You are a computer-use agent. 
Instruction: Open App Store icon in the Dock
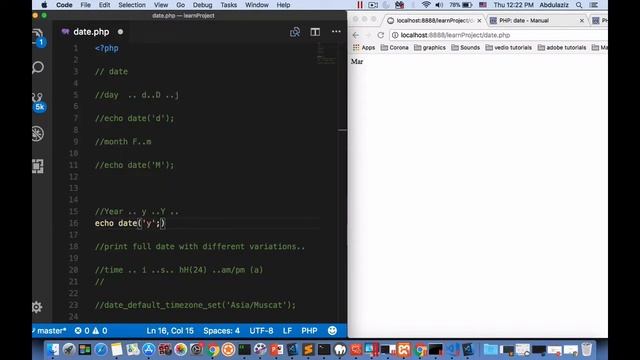point(149,349)
